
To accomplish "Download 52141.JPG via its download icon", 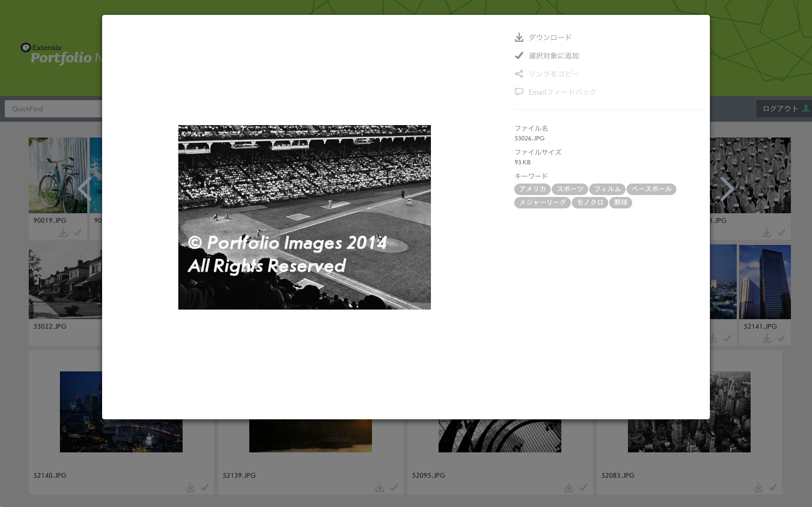I will point(767,338).
